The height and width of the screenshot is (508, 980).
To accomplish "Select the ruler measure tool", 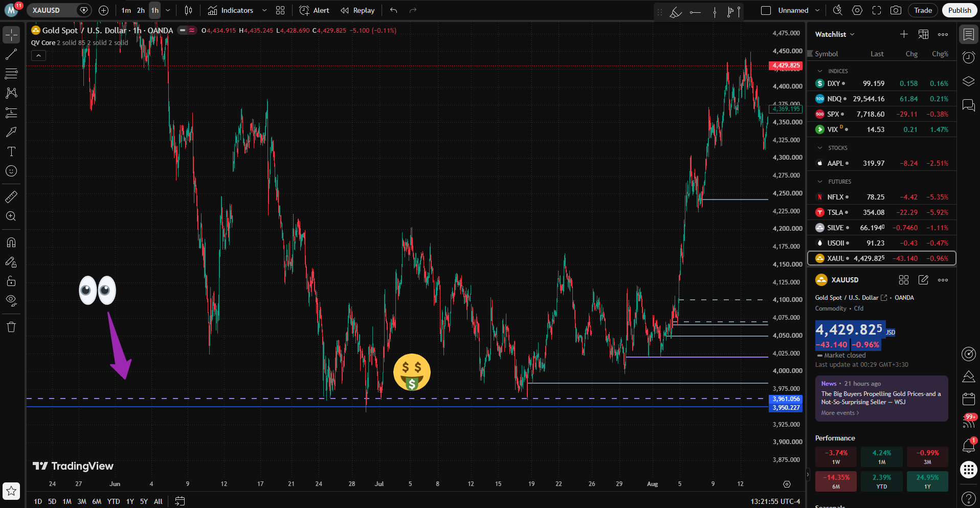I will click(x=11, y=196).
